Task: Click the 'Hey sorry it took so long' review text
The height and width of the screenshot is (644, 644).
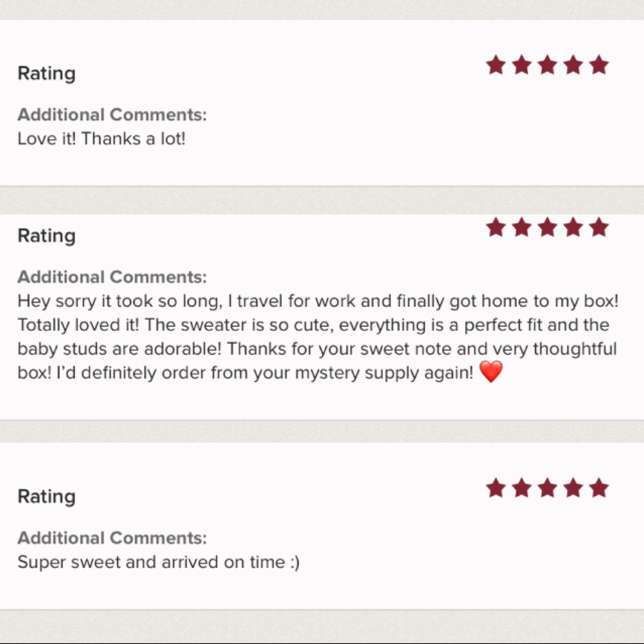Action: click(x=318, y=337)
